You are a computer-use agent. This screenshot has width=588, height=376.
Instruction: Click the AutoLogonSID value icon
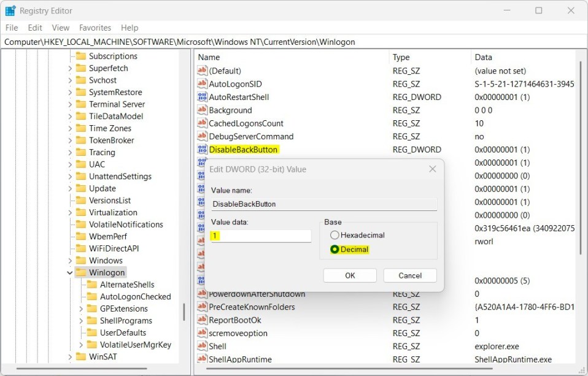[x=202, y=83]
